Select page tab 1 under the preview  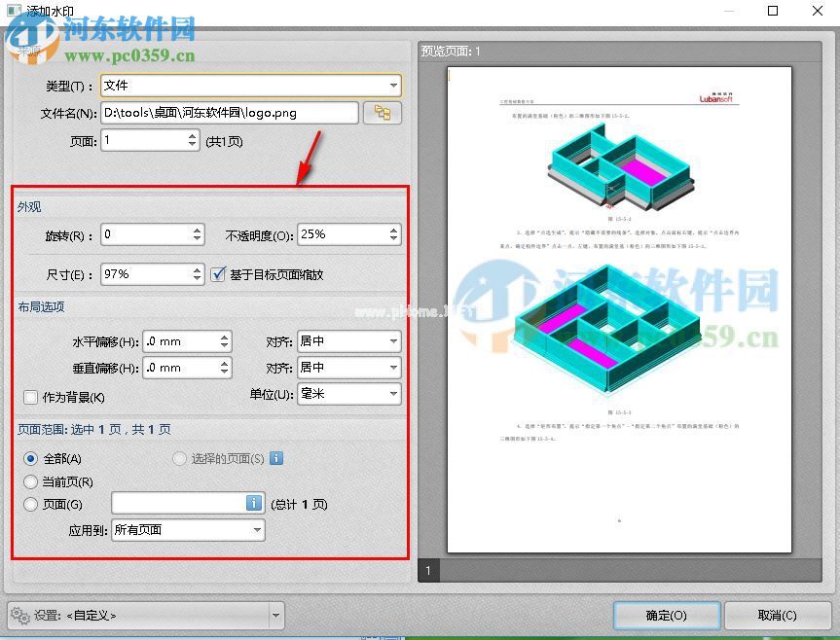point(428,570)
